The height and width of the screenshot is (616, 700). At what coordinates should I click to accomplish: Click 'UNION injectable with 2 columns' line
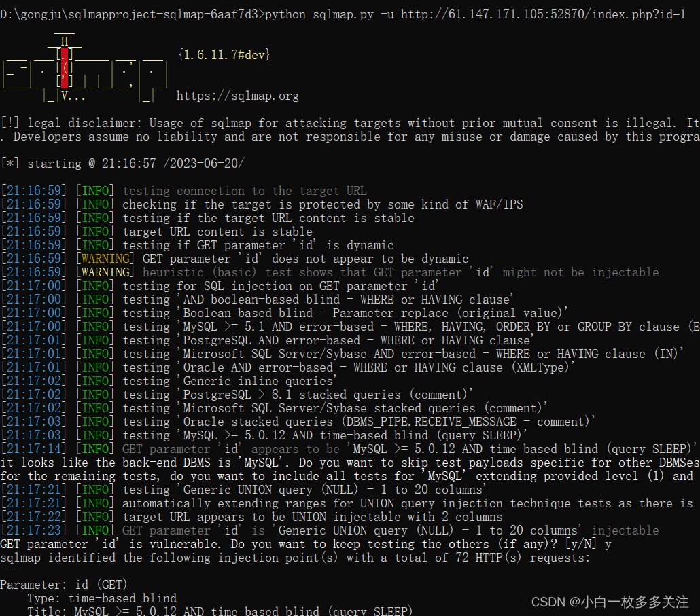point(251,517)
